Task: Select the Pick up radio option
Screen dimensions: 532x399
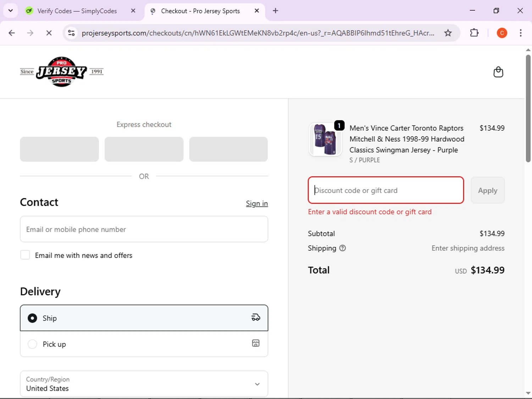Action: [x=32, y=344]
